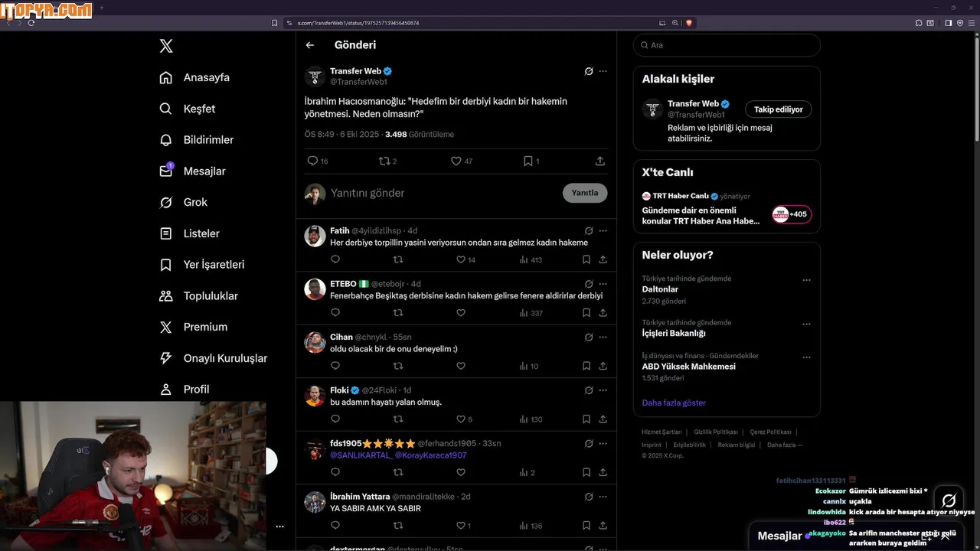Image resolution: width=980 pixels, height=551 pixels.
Task: Repost the main post with 2 reposts
Action: pyautogui.click(x=388, y=161)
